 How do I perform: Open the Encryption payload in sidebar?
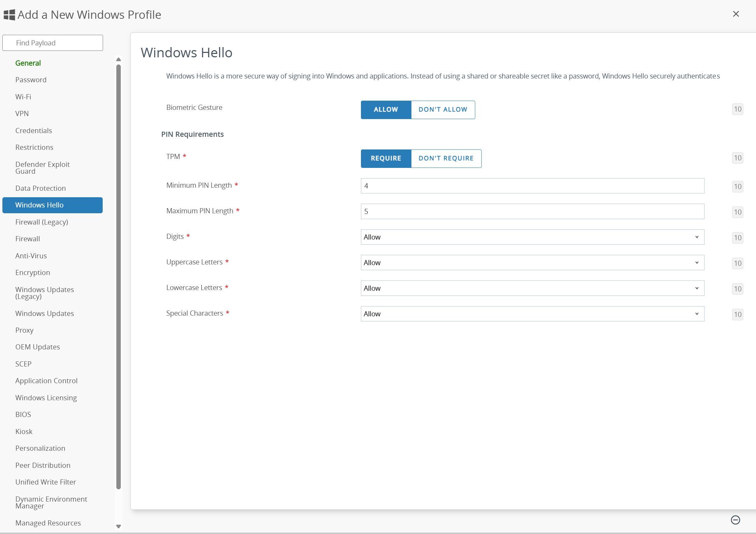click(x=33, y=273)
